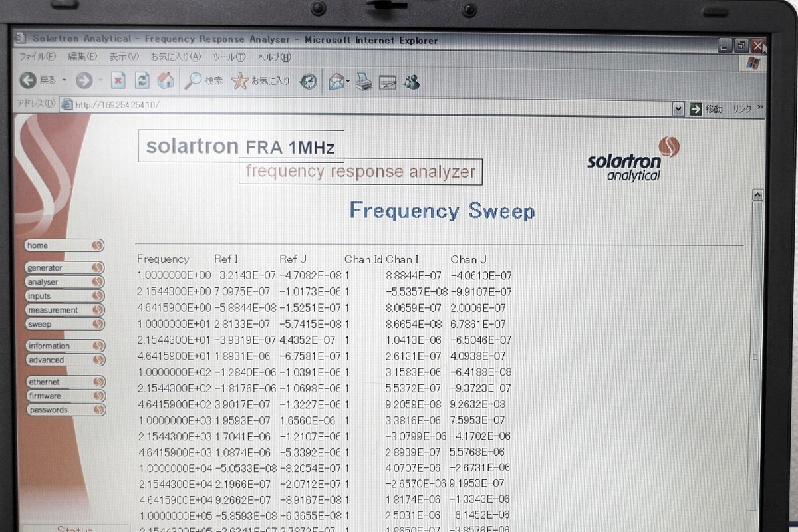
Task: Open the Help (ヘルプ) menu
Action: 274,57
